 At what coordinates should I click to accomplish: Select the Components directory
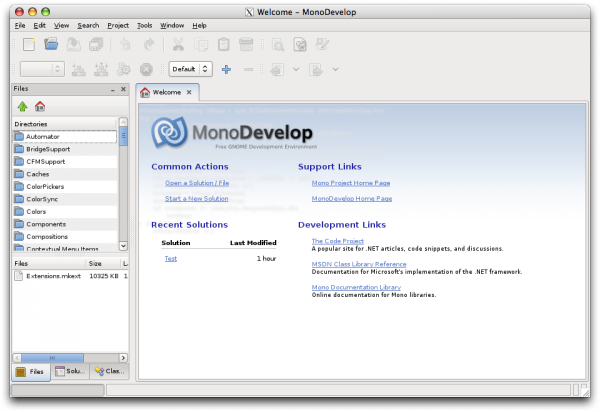point(65,224)
